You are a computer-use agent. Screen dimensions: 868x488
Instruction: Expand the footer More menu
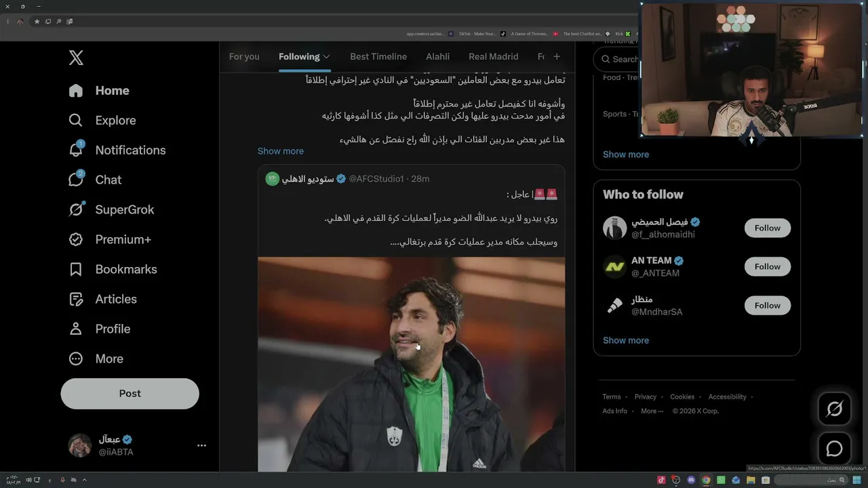[652, 411]
